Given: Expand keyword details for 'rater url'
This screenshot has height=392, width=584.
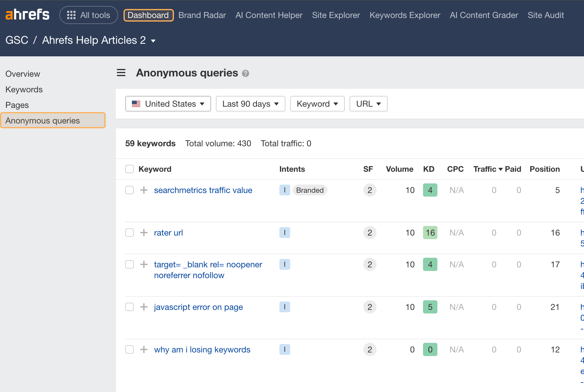Looking at the screenshot, I should [144, 233].
